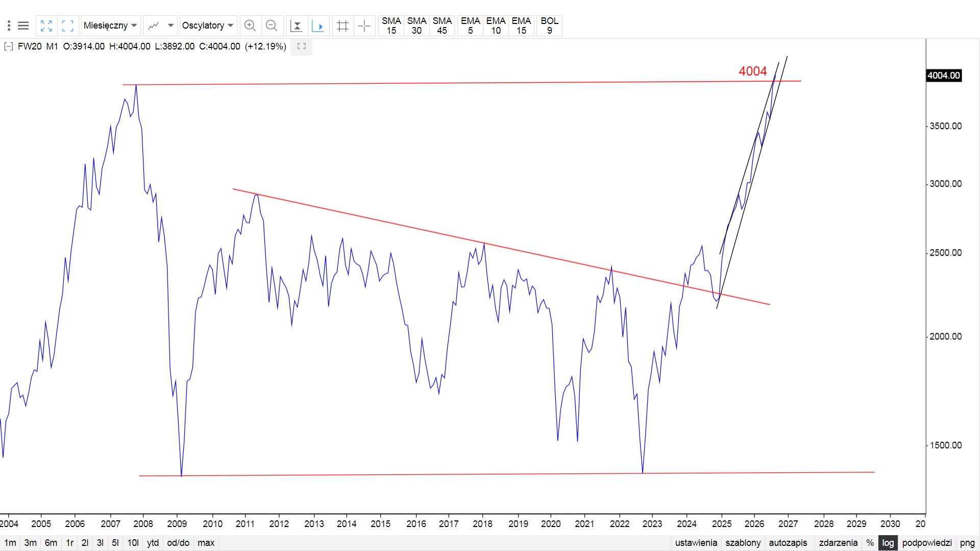Click the zdarzenia events button
The image size is (980, 551).
838,543
